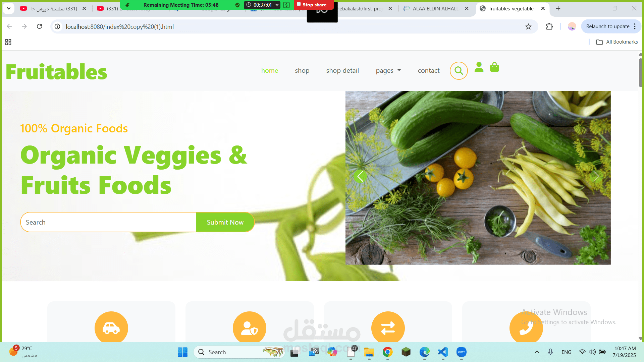Image resolution: width=644 pixels, height=362 pixels.
Task: Open Zoom from the taskbar
Action: coord(462,352)
